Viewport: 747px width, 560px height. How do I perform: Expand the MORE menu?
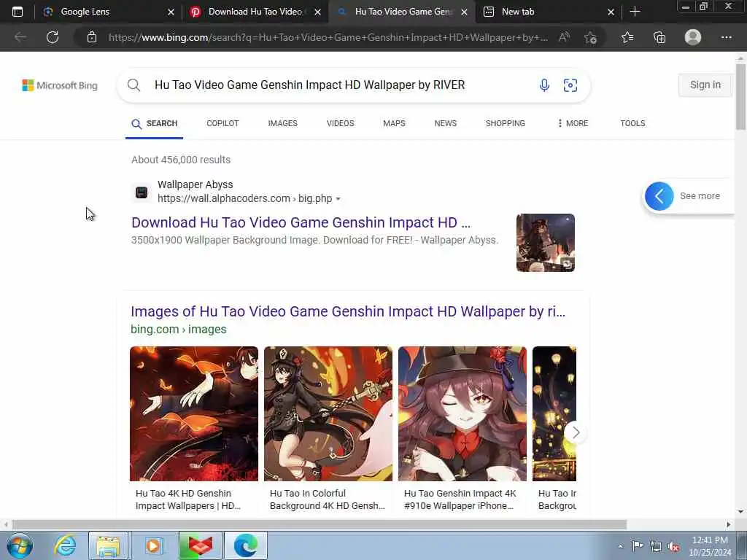pos(573,123)
